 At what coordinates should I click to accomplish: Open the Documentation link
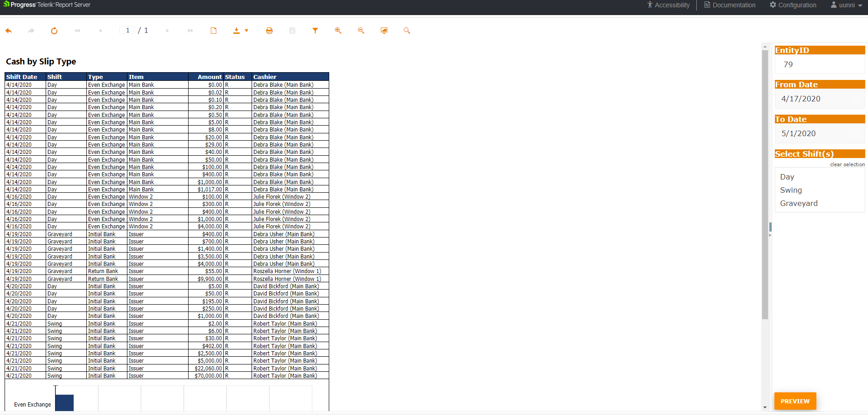730,5
